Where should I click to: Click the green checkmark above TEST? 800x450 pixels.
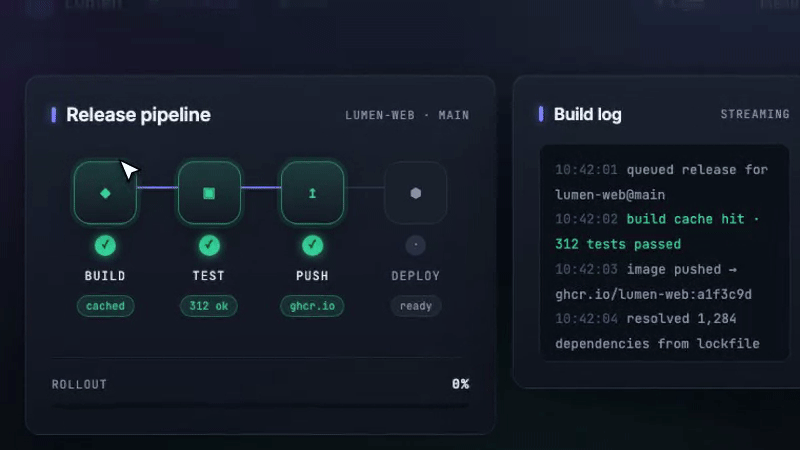tap(209, 245)
